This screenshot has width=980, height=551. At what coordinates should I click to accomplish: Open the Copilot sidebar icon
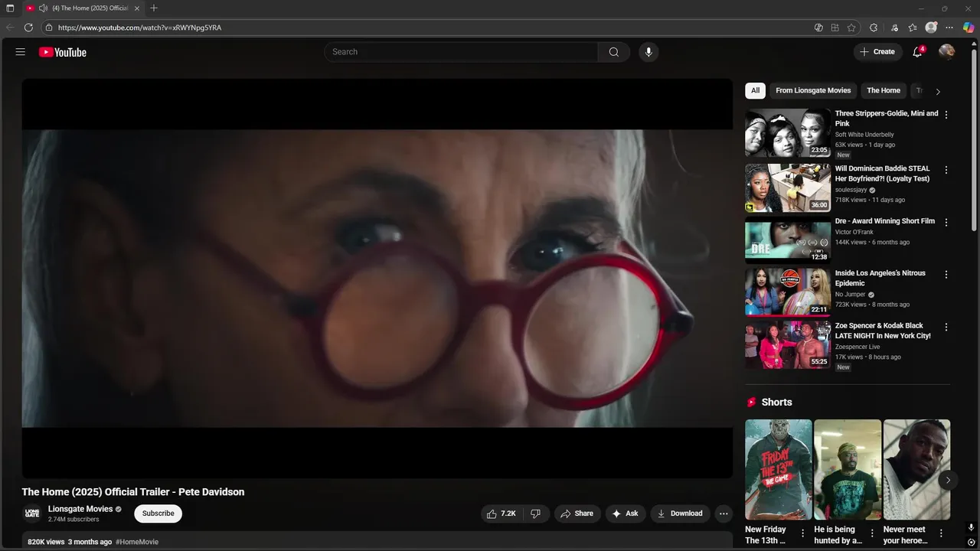(969, 28)
